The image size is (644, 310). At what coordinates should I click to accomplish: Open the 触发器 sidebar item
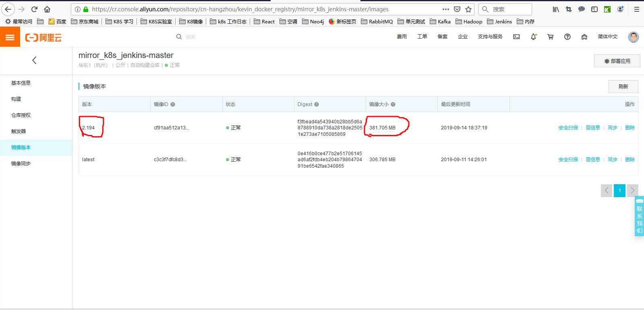[x=19, y=131]
